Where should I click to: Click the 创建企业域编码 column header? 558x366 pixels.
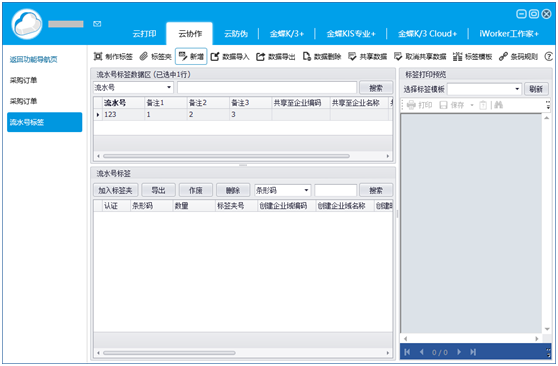click(x=286, y=206)
